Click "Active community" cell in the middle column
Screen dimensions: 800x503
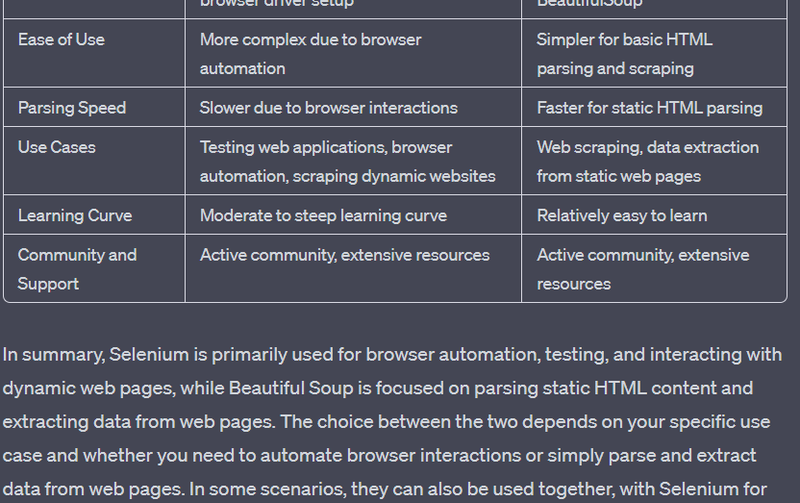tap(344, 255)
